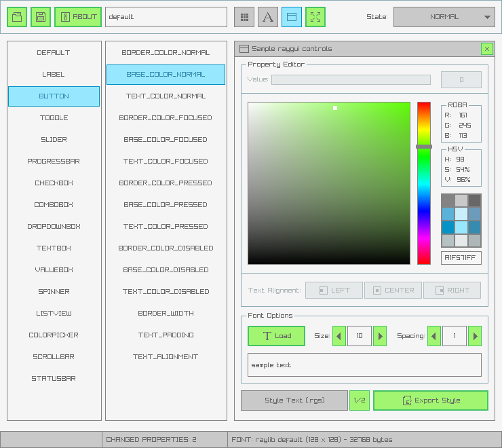
Task: Select COMBOBOX in the controls list
Action: pos(54,205)
